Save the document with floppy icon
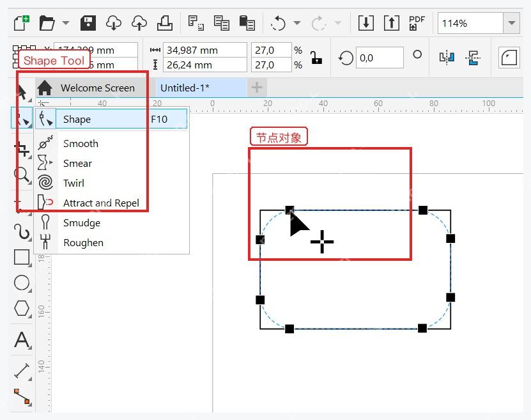The image size is (531, 420). click(x=88, y=23)
